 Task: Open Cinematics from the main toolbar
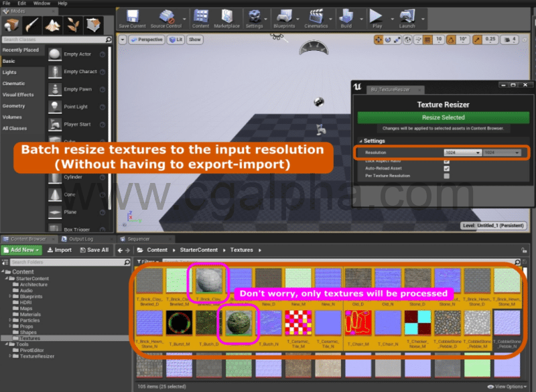click(317, 17)
